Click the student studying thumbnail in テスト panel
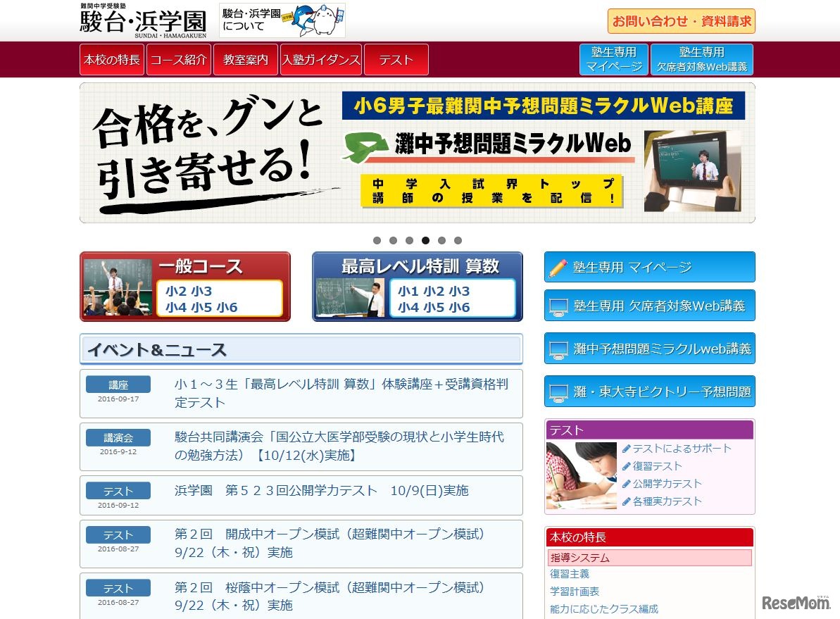 tap(582, 475)
